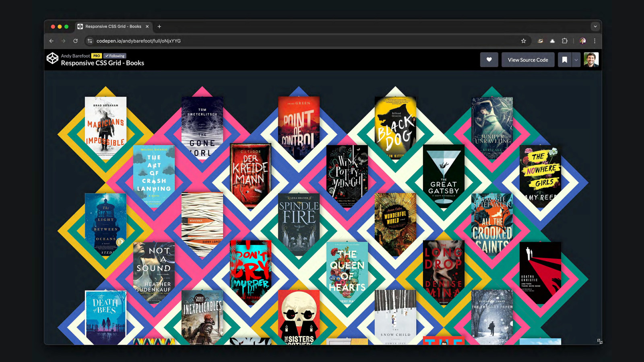Click the cloud extension icon in toolbar
This screenshot has width=644, height=362.
tap(552, 41)
